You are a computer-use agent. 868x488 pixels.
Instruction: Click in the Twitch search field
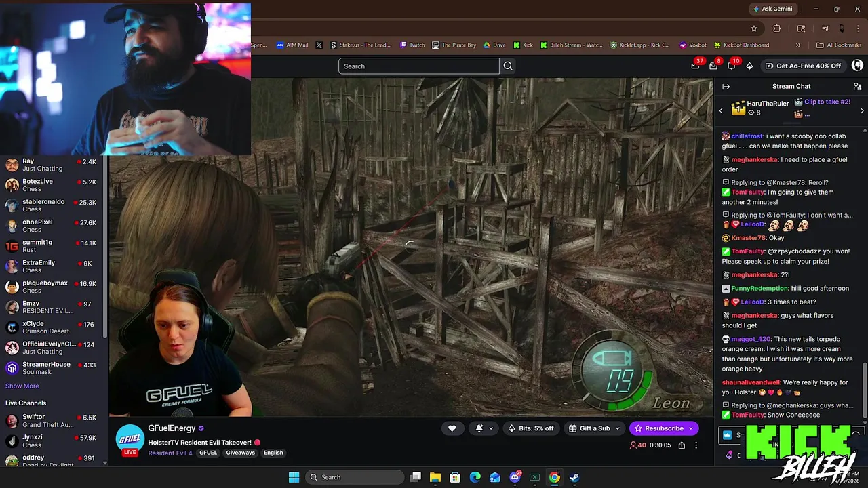[419, 66]
